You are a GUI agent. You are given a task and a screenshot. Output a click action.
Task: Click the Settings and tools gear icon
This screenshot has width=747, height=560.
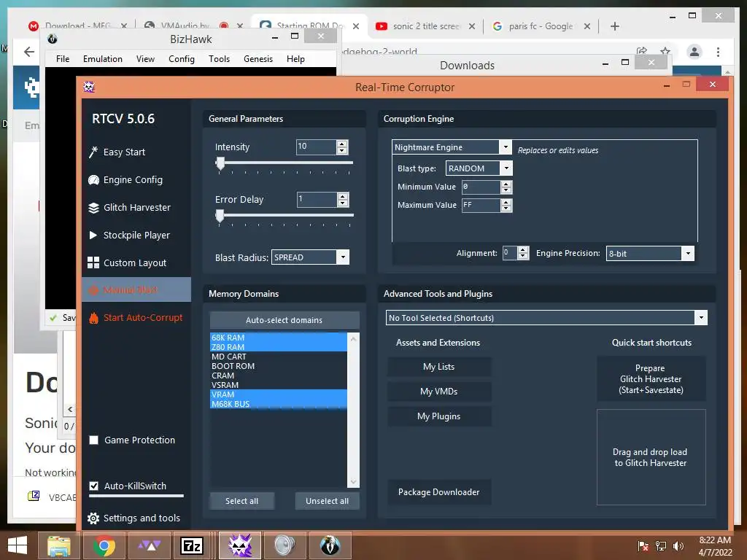pos(93,518)
